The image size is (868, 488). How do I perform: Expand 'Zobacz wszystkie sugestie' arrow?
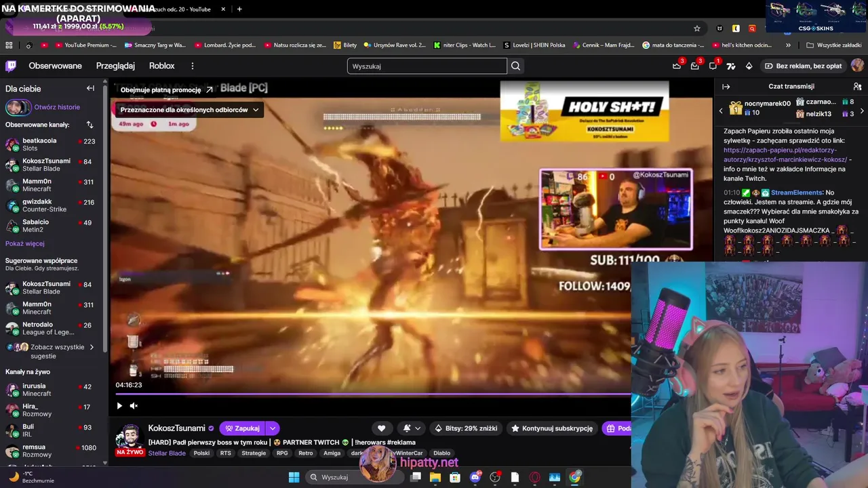pyautogui.click(x=92, y=347)
